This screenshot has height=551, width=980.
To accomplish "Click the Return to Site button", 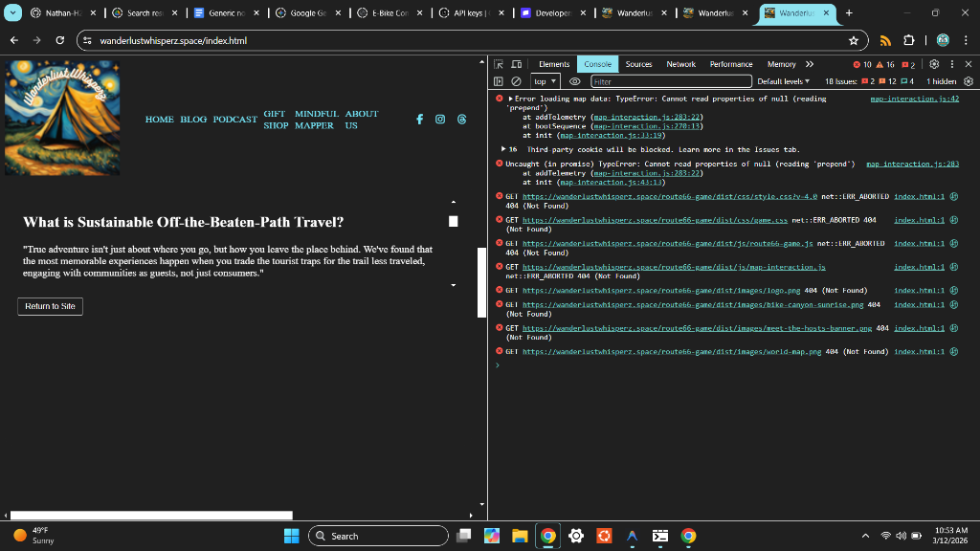I will point(50,306).
